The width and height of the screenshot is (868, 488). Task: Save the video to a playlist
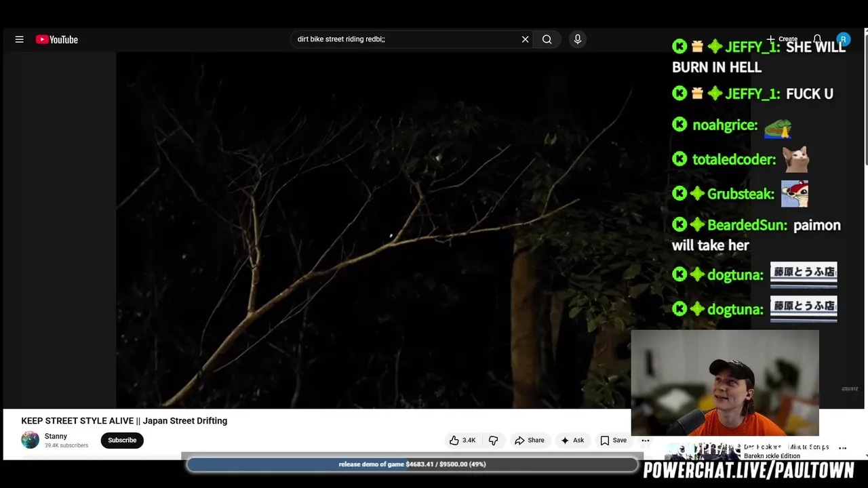tap(613, 440)
